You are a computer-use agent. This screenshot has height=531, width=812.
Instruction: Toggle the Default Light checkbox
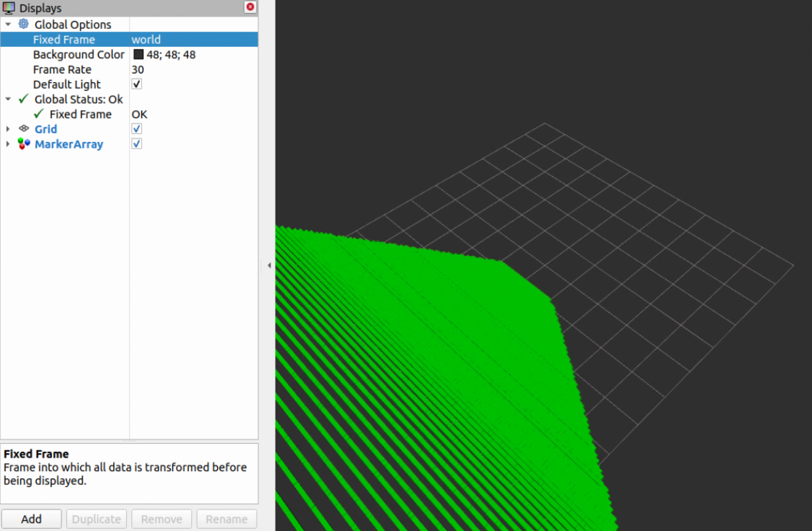click(x=137, y=84)
